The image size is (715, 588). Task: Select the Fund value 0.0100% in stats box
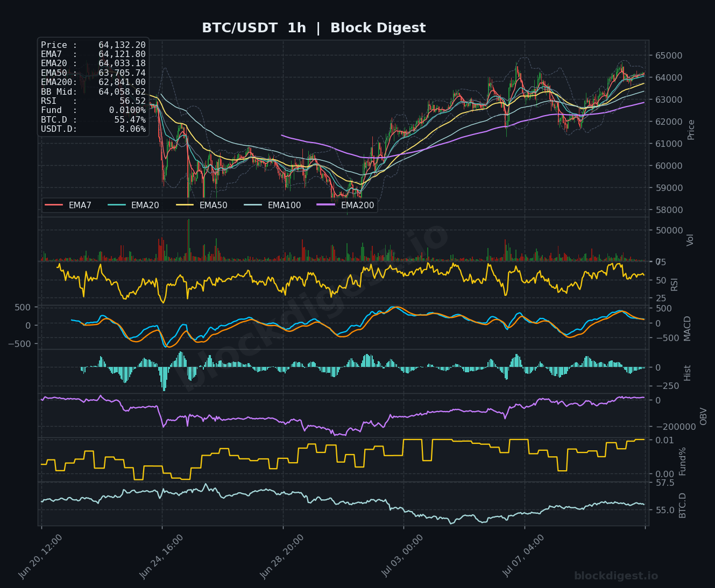(x=128, y=110)
